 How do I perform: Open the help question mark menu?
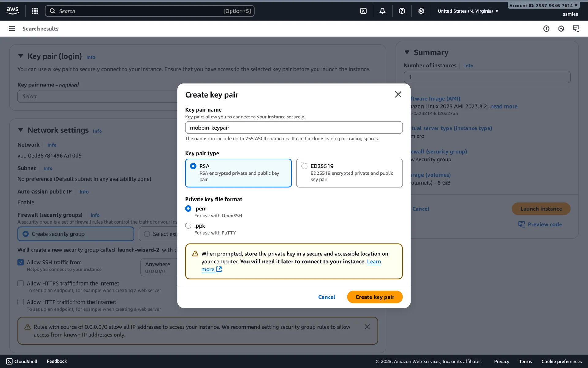(402, 11)
